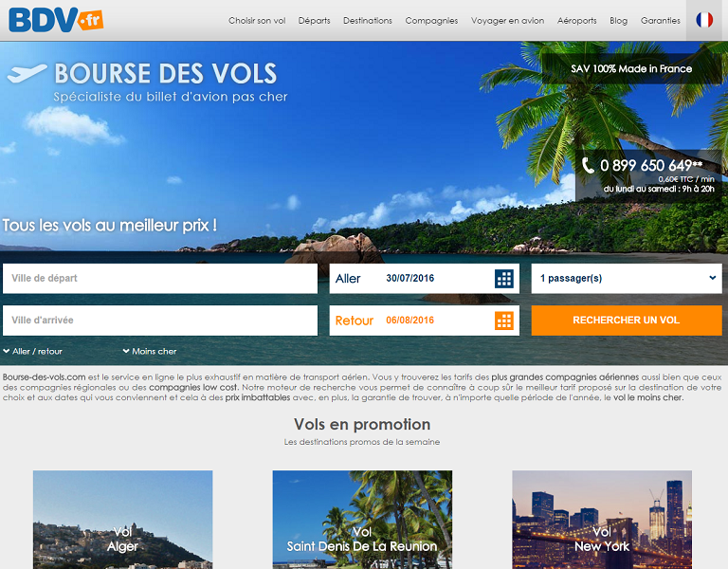The height and width of the screenshot is (569, 728).
Task: Click the SAV 100% Made in France banner
Action: 631,68
